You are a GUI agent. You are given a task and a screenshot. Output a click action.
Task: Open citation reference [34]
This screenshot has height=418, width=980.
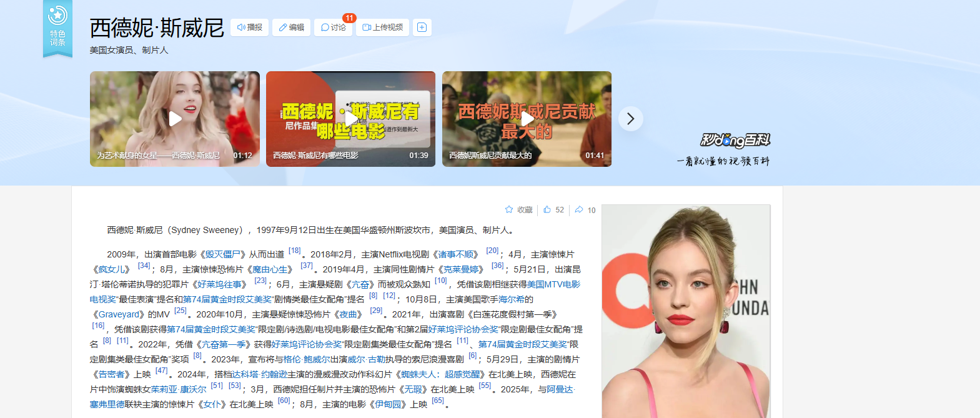click(x=144, y=266)
